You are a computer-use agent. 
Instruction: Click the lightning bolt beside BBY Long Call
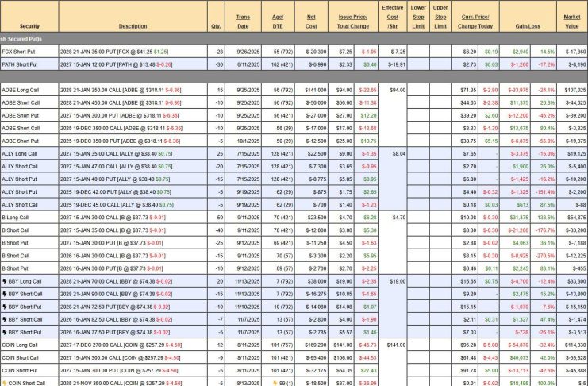point(4,280)
